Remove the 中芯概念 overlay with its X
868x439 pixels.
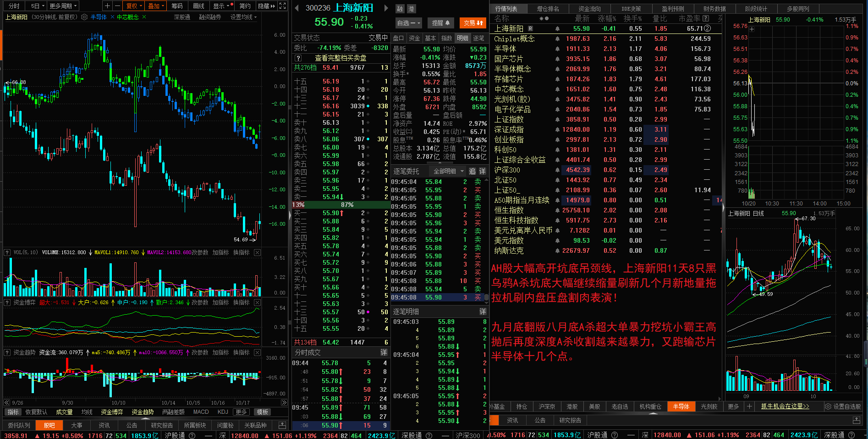coord(144,17)
